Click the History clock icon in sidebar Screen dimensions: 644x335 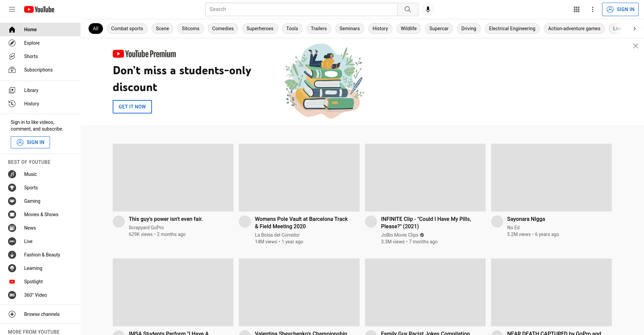12,104
